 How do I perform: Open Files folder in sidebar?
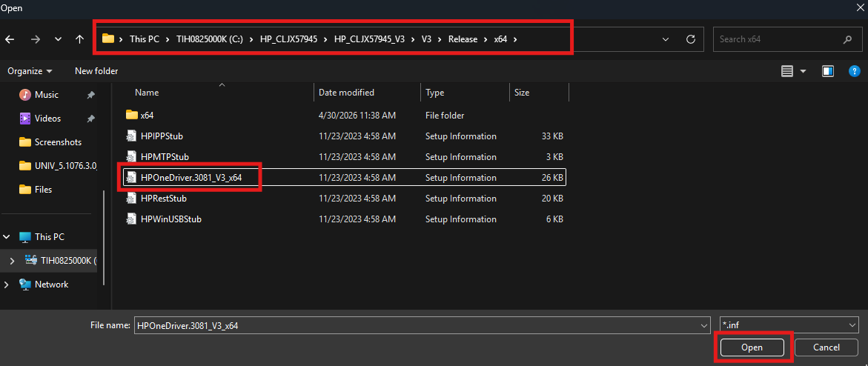coord(43,190)
